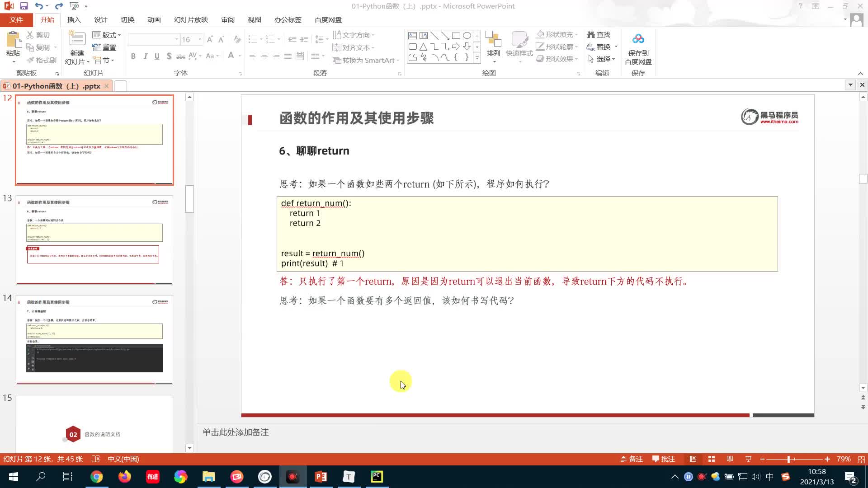Click the Redo arrow icon
The height and width of the screenshot is (488, 868).
(x=59, y=6)
